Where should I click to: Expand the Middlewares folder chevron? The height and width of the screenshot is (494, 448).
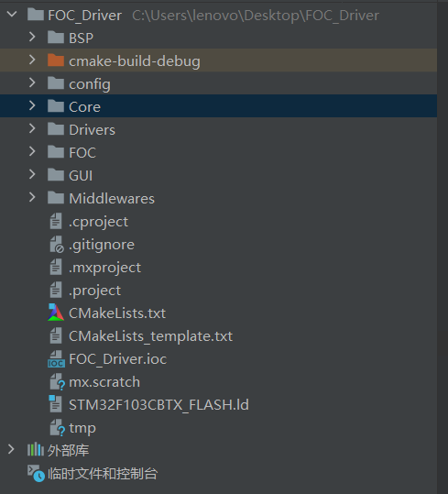[x=32, y=198]
